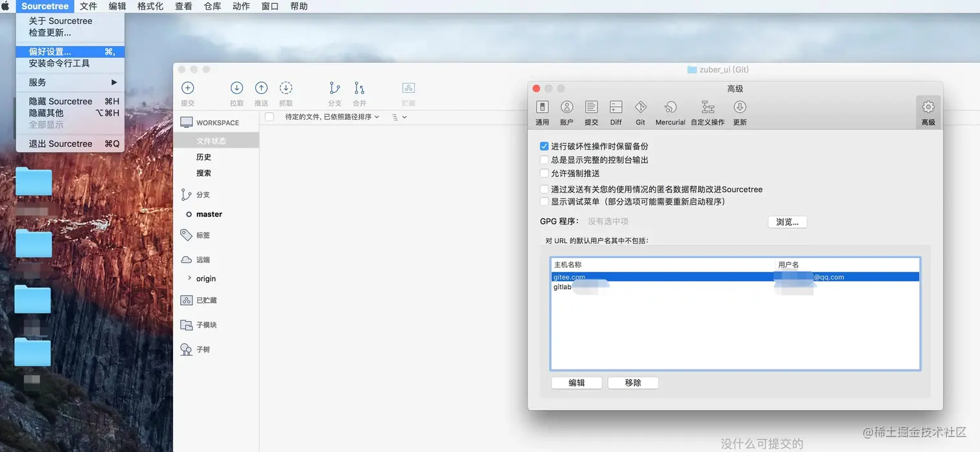This screenshot has width=980, height=452.
Task: Select the gitlab host row
Action: point(735,287)
